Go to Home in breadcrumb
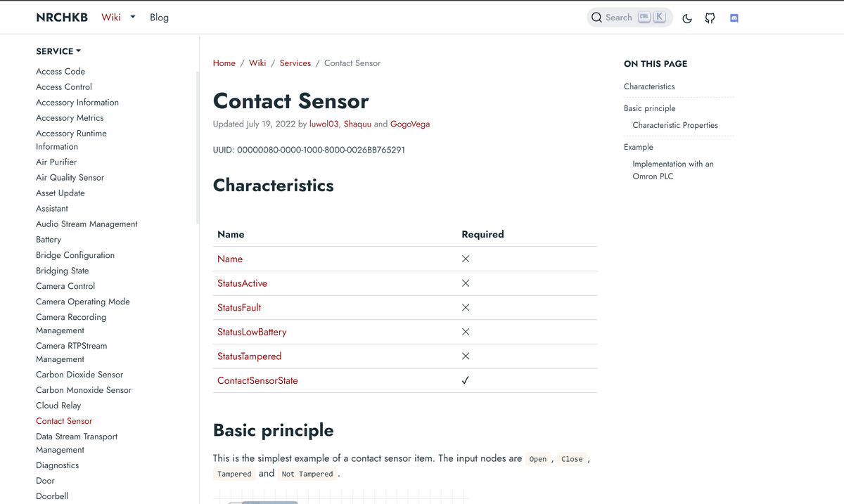844x504 pixels. coord(224,63)
